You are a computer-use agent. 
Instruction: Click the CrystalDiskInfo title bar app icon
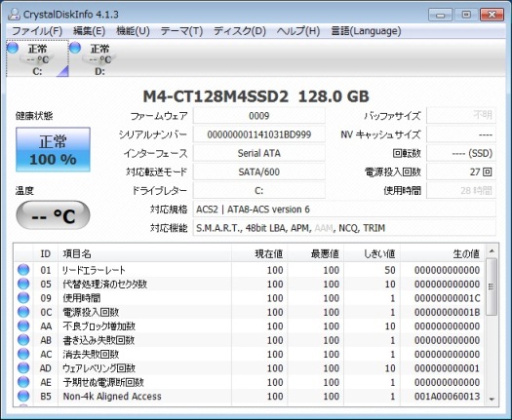14,14
